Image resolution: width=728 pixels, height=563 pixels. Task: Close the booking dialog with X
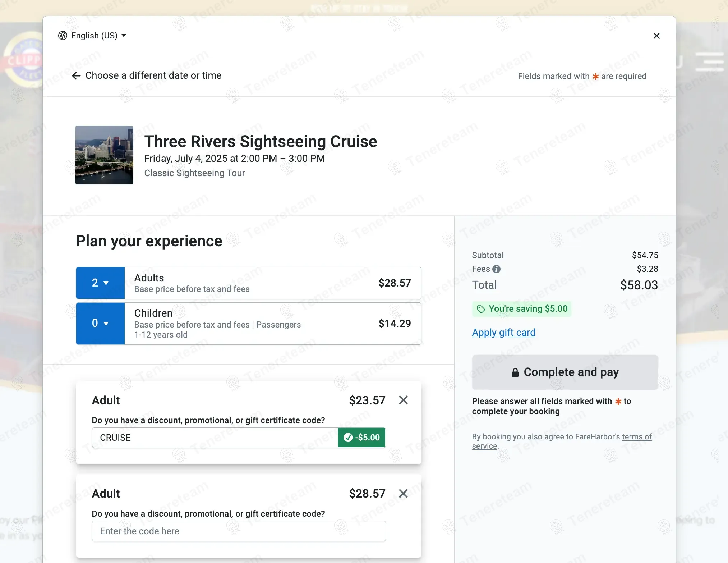click(656, 36)
